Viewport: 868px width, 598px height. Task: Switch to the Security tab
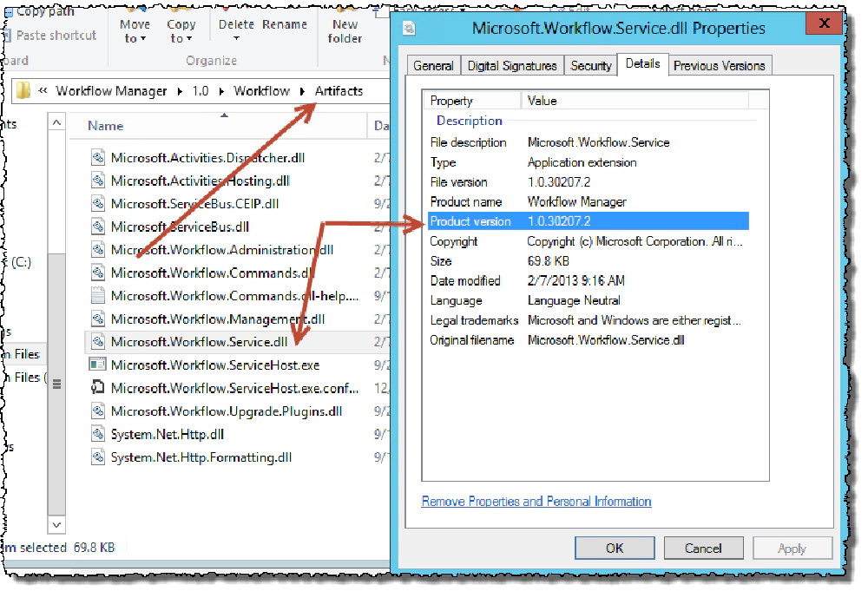tap(591, 65)
